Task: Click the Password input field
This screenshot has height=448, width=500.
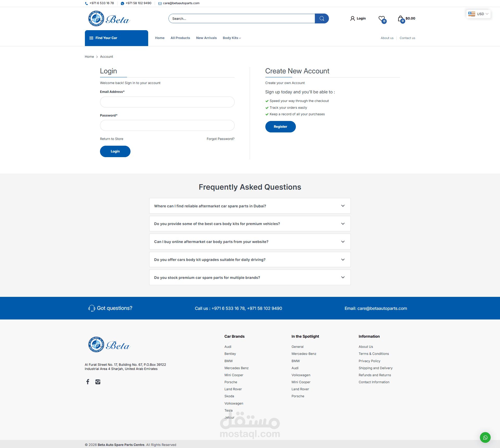Action: click(x=167, y=125)
